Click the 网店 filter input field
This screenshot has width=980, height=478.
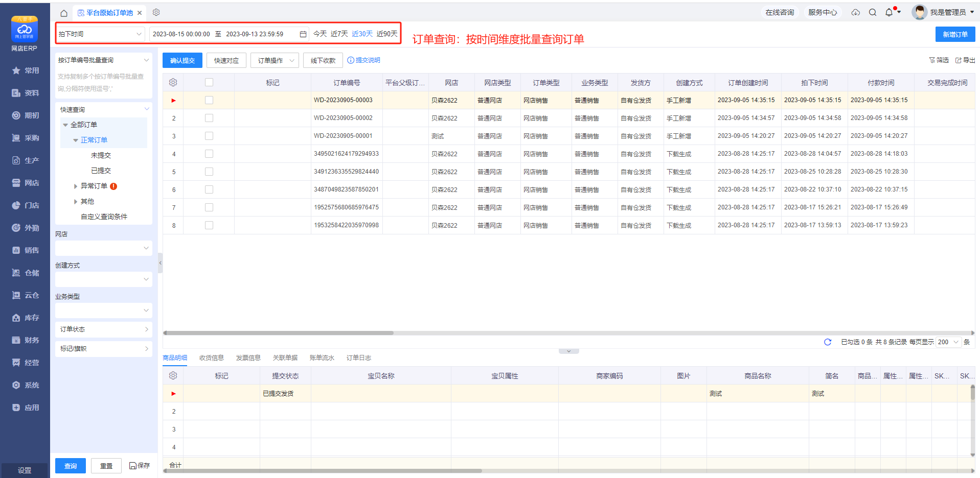103,248
